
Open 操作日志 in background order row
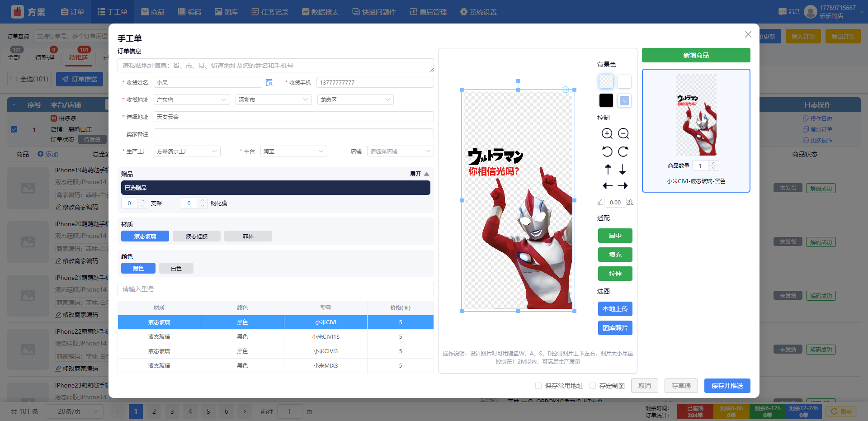coord(817,118)
